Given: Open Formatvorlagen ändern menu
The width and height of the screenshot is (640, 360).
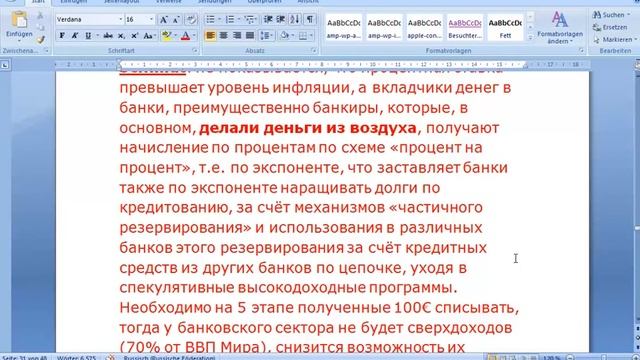Looking at the screenshot, I should [560, 28].
